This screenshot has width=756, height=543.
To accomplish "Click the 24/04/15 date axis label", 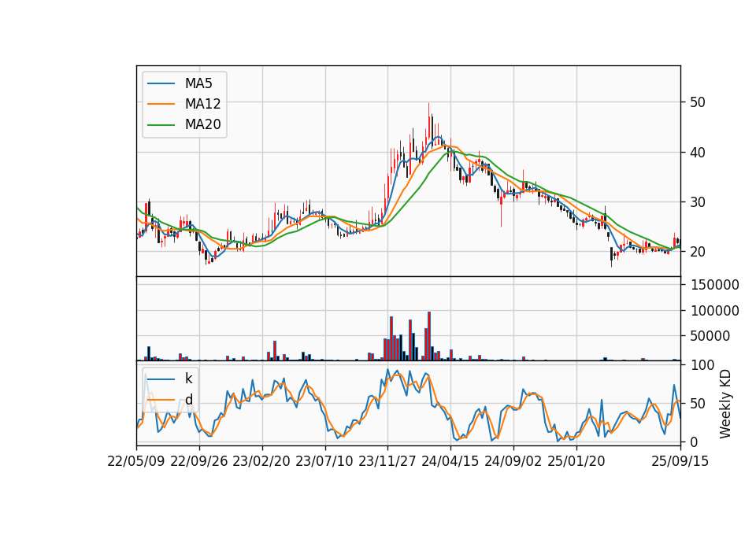I will [x=450, y=461].
